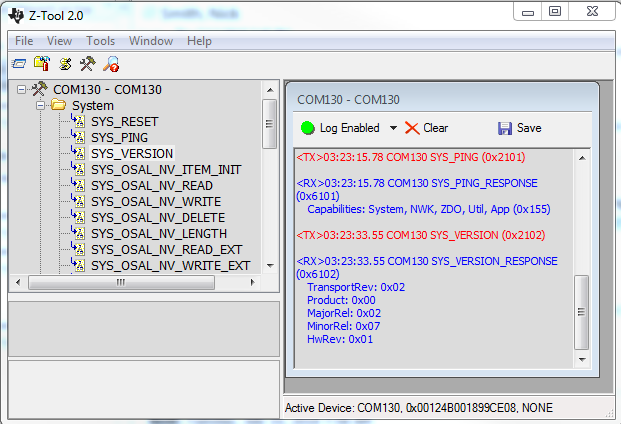The height and width of the screenshot is (424, 621).
Task: Click the tree scroll right arrow
Action: (x=253, y=282)
